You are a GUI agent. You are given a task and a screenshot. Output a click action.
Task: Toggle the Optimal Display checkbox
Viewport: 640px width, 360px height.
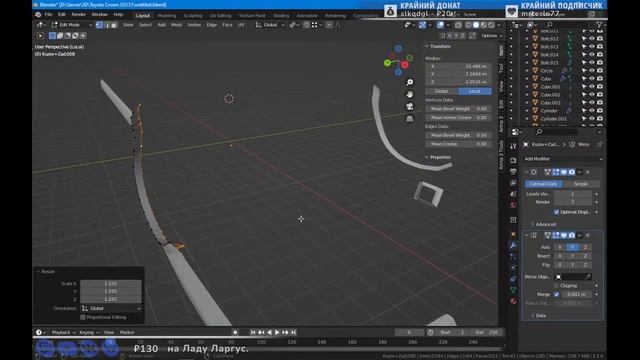point(556,212)
